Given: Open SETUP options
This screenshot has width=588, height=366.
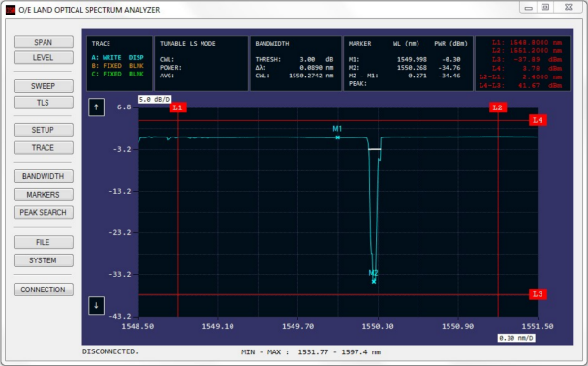Looking at the screenshot, I should (x=44, y=130).
